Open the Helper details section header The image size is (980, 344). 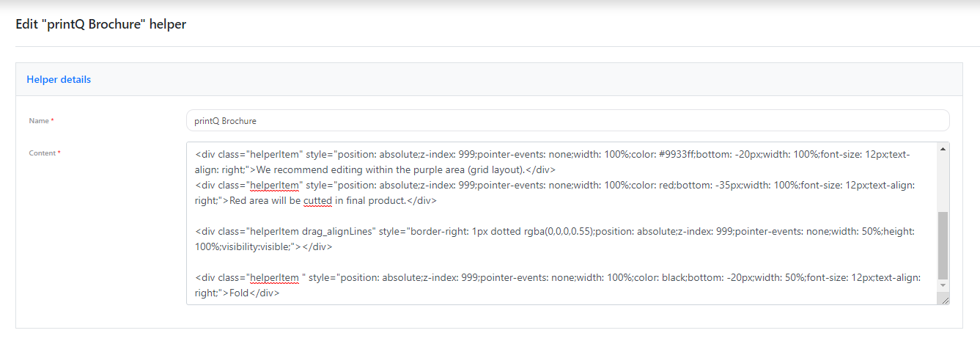click(x=59, y=79)
